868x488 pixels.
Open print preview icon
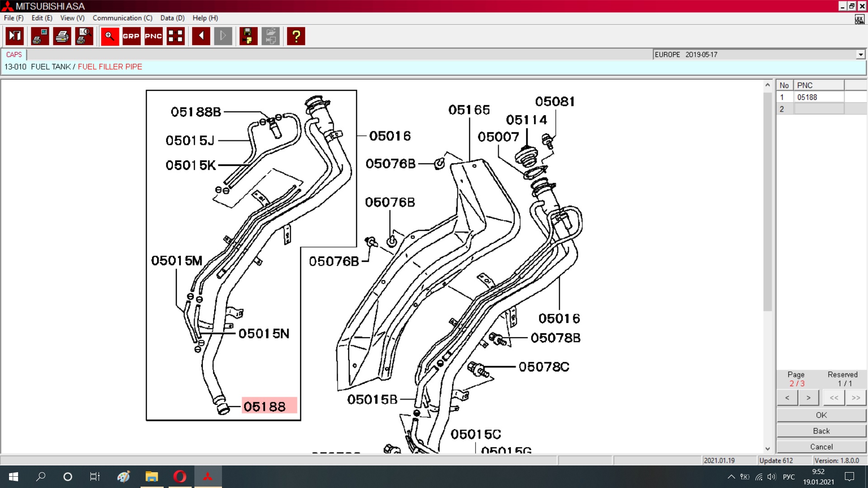click(84, 36)
